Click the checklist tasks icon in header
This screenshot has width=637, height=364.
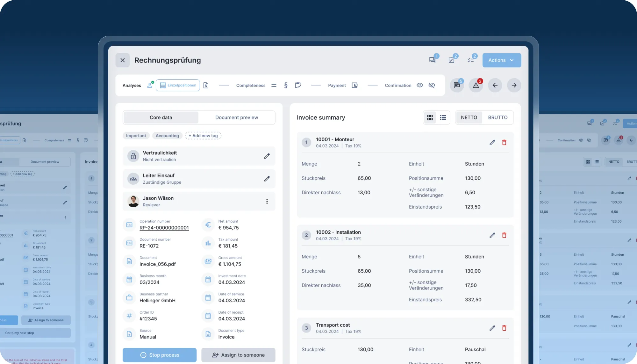[x=471, y=60]
